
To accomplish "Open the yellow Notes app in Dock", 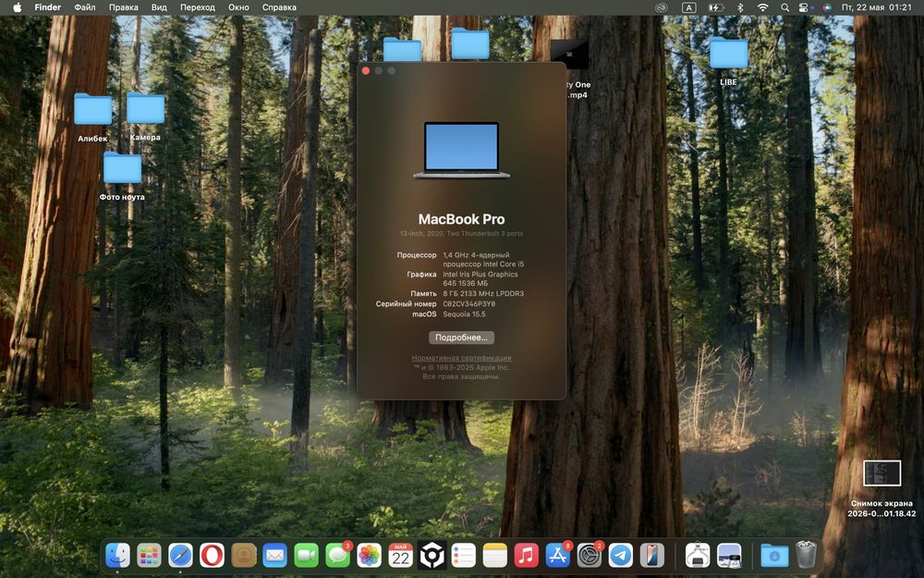I will point(495,555).
